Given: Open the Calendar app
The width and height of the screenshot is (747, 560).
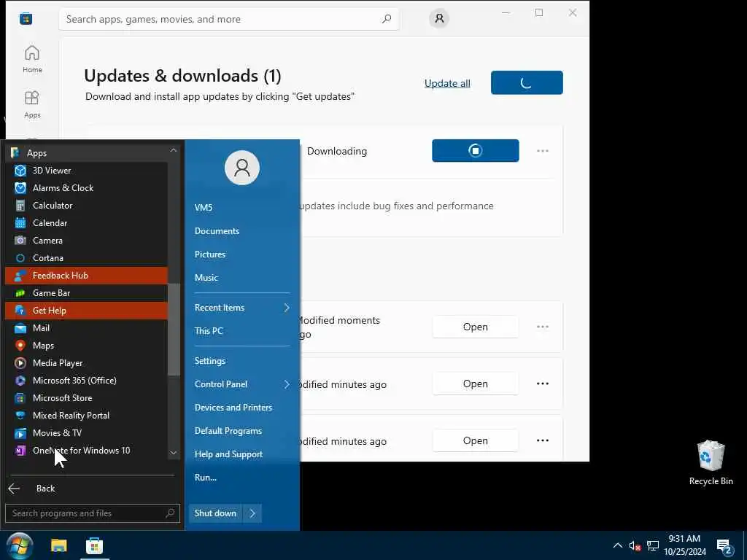Looking at the screenshot, I should (86, 223).
